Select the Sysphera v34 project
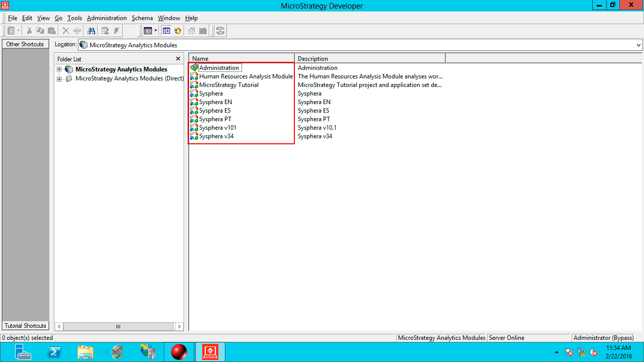644x362 pixels. pyautogui.click(x=212, y=136)
